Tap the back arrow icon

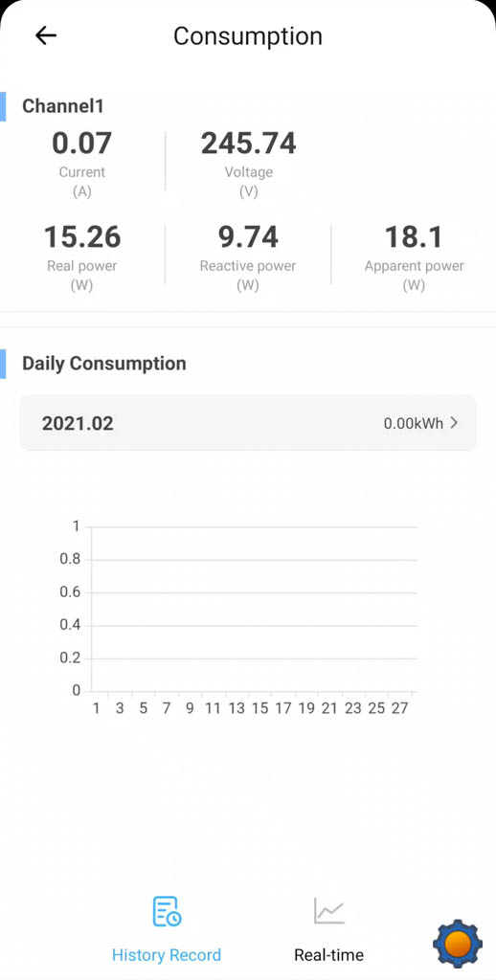(x=46, y=35)
